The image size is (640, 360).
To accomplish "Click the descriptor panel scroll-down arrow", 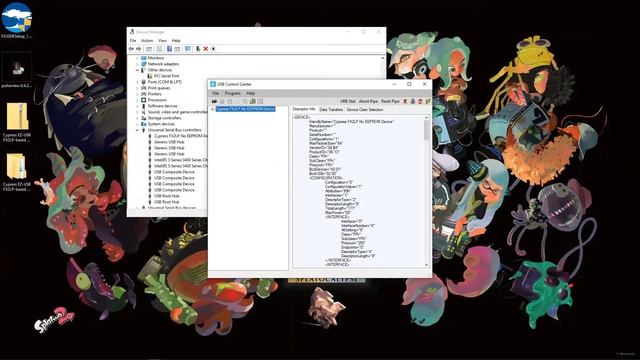I will click(427, 265).
